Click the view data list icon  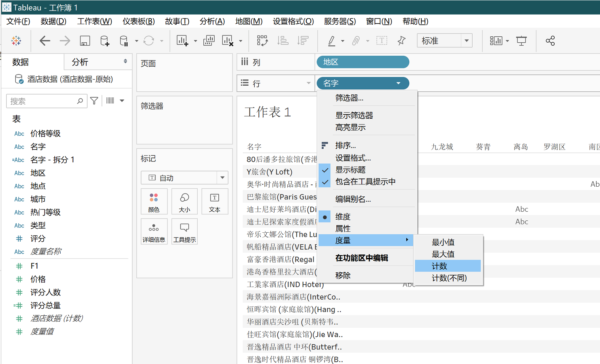[110, 101]
